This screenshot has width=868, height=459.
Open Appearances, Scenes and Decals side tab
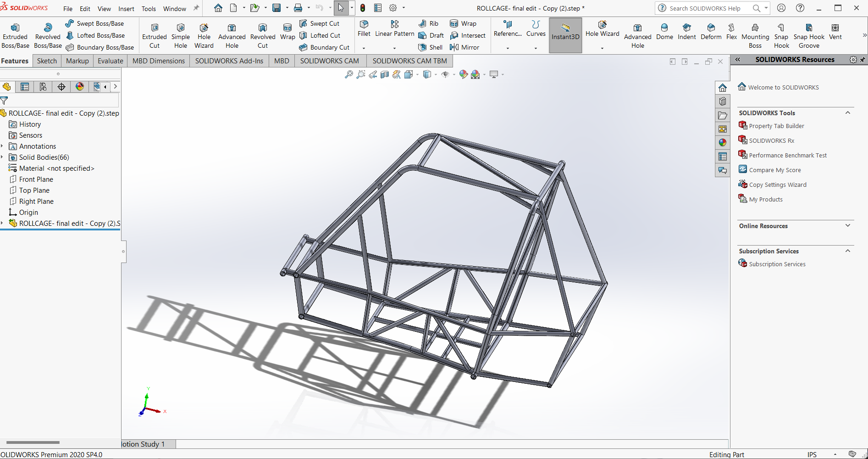723,143
